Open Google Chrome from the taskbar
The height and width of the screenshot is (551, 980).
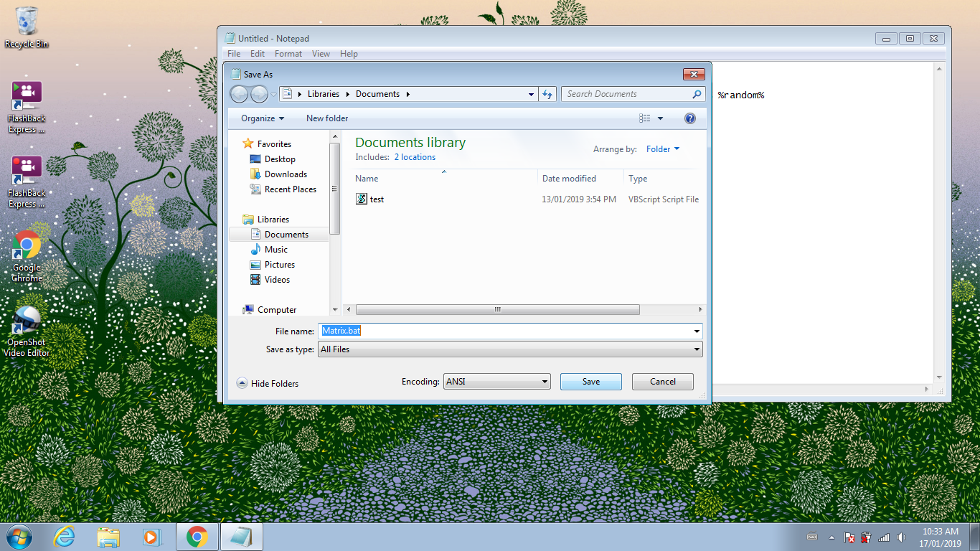click(197, 536)
